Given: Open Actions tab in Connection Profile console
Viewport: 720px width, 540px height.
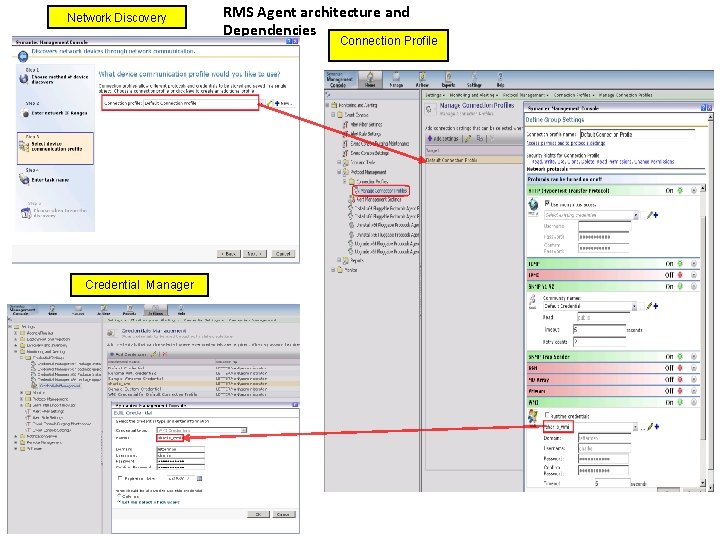Looking at the screenshot, I should 422,80.
